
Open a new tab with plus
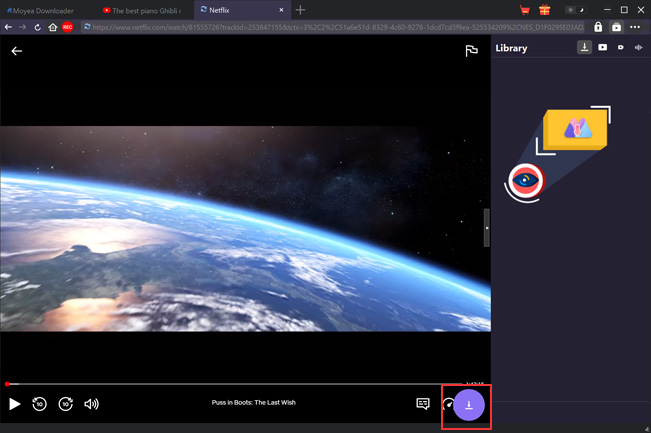point(300,10)
